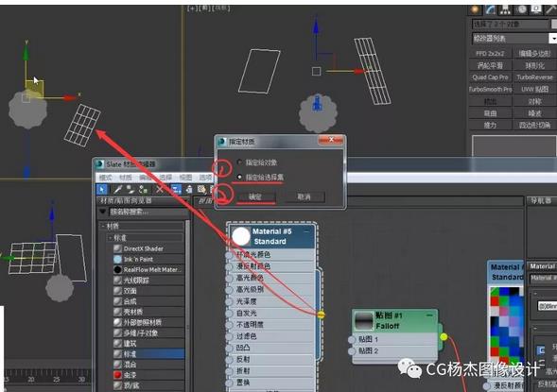Open the 模式 menu in Slate editor
Image resolution: width=557 pixels, height=392 pixels.
click(106, 177)
